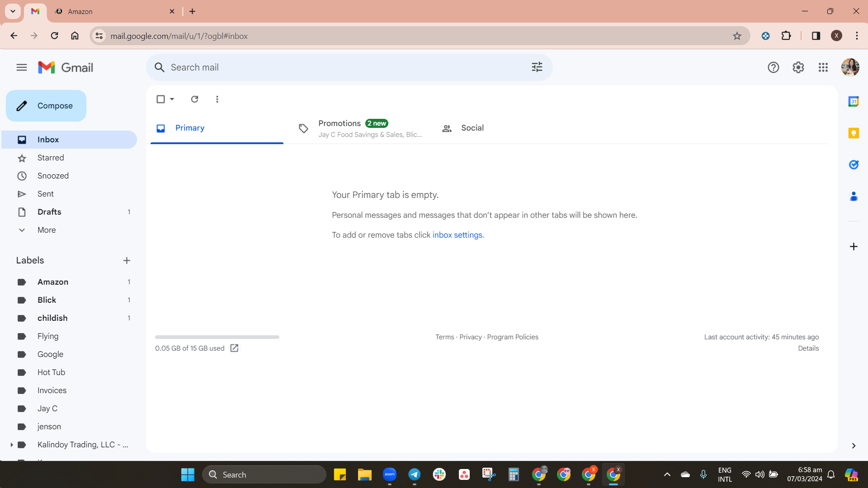The width and height of the screenshot is (868, 488).
Task: Open search options filter icon
Action: tap(537, 67)
